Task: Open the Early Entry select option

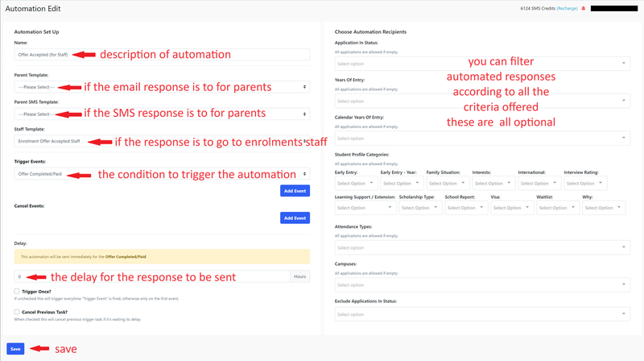Action: [356, 183]
